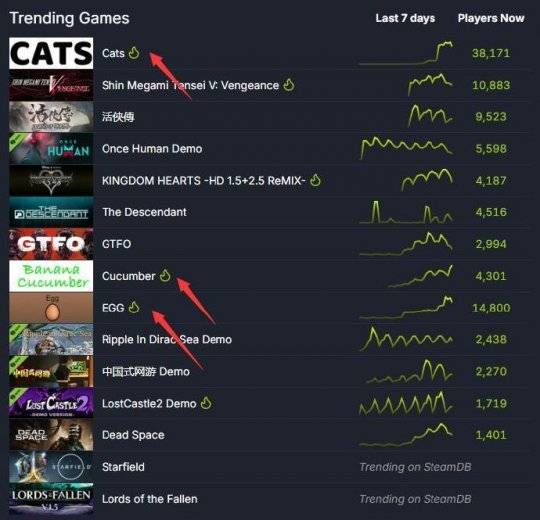This screenshot has height=520, width=540.
Task: Click the flame icon next to EGG
Action: 134,307
